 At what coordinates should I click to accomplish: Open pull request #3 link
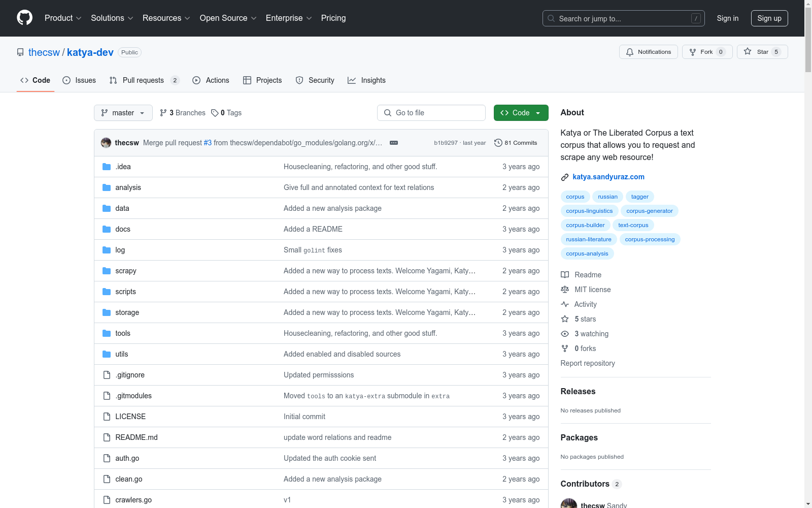(208, 143)
